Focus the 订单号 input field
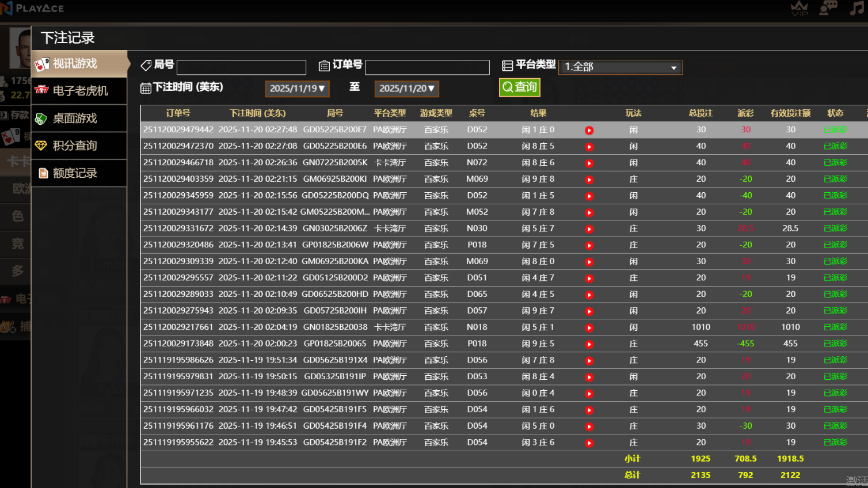The height and width of the screenshot is (488, 868). [x=427, y=67]
